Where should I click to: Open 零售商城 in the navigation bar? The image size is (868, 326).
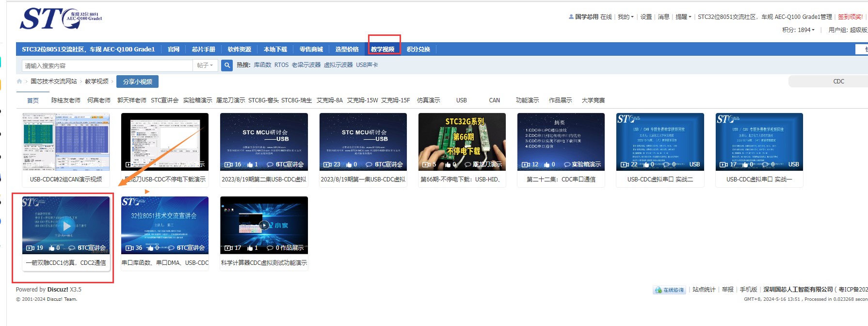coord(311,49)
